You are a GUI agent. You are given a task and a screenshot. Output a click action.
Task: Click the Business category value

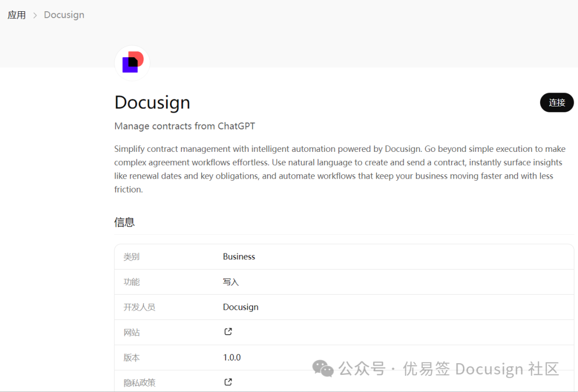(239, 256)
